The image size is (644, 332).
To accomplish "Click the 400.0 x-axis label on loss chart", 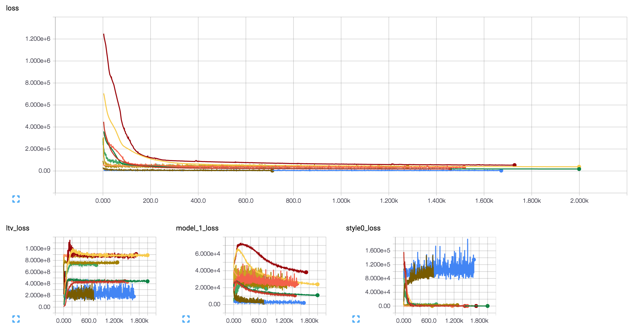I will click(x=198, y=201).
